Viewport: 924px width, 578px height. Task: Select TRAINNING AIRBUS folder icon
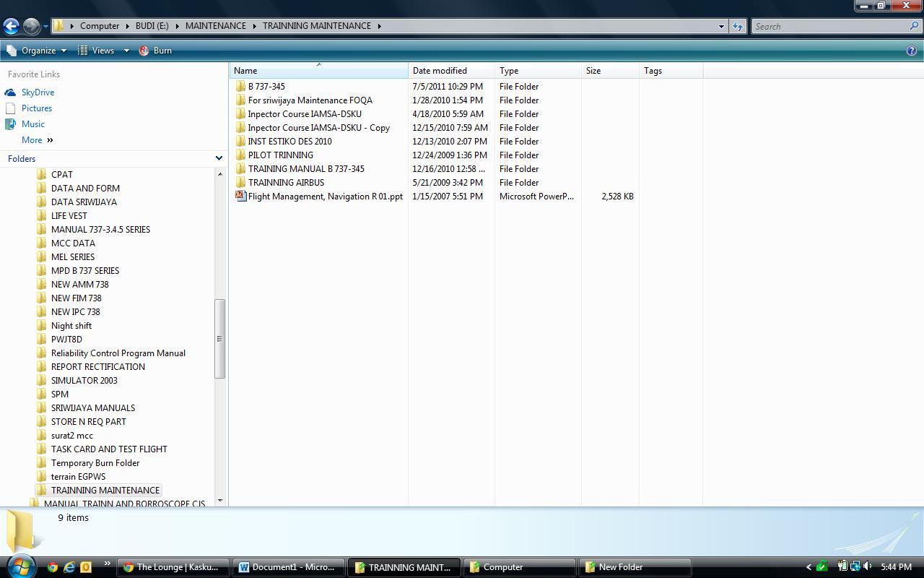pos(241,183)
